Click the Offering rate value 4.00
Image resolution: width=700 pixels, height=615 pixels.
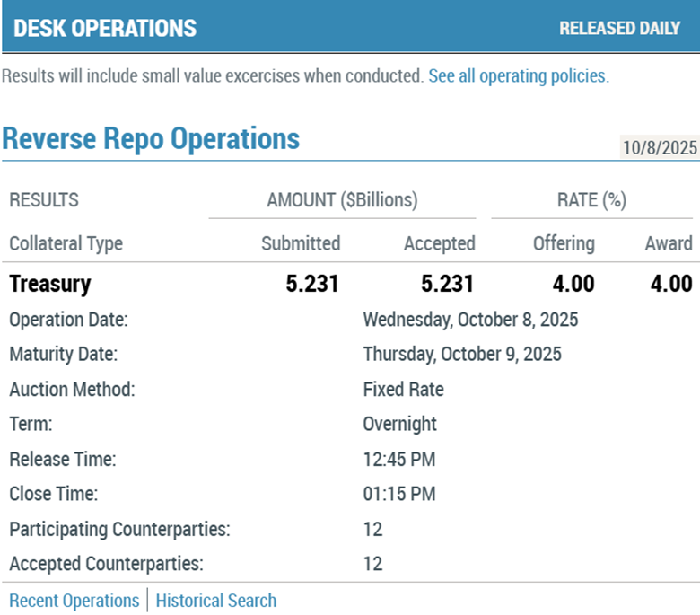point(572,285)
